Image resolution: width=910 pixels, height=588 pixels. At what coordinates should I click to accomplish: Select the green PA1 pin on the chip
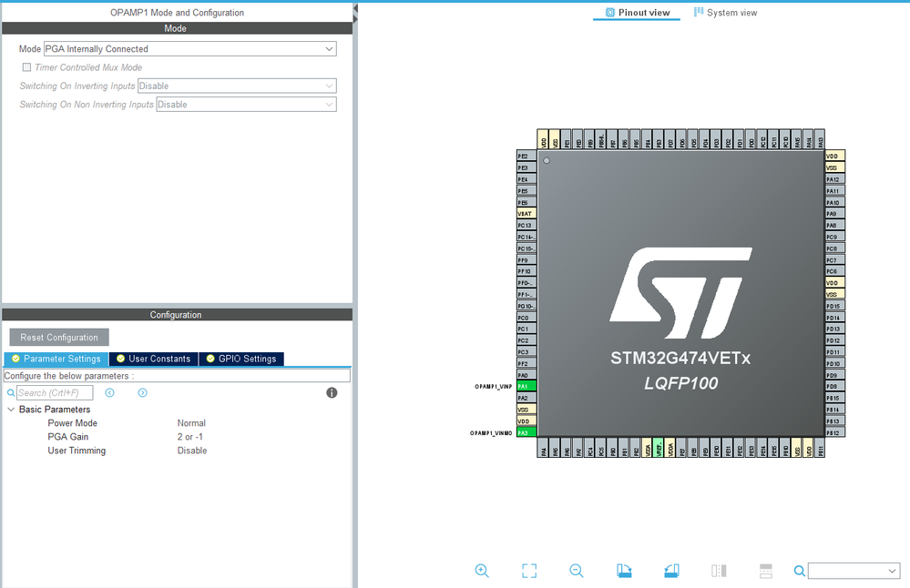tap(527, 387)
